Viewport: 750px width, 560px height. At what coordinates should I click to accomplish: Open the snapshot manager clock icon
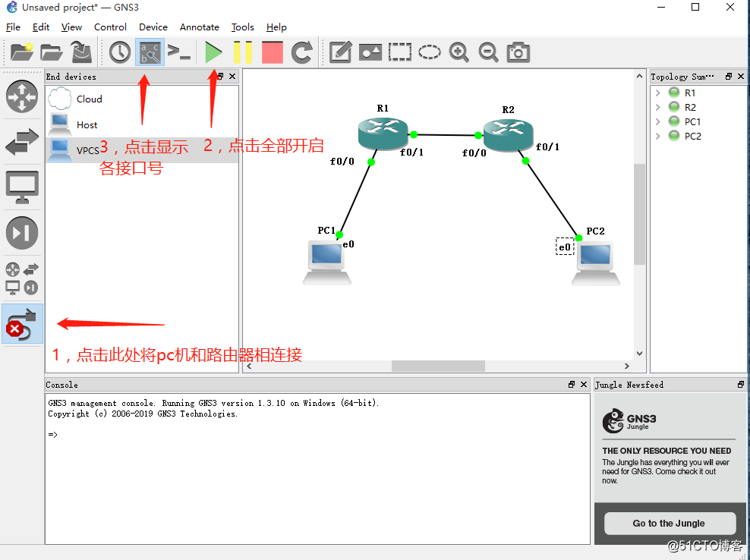(120, 52)
